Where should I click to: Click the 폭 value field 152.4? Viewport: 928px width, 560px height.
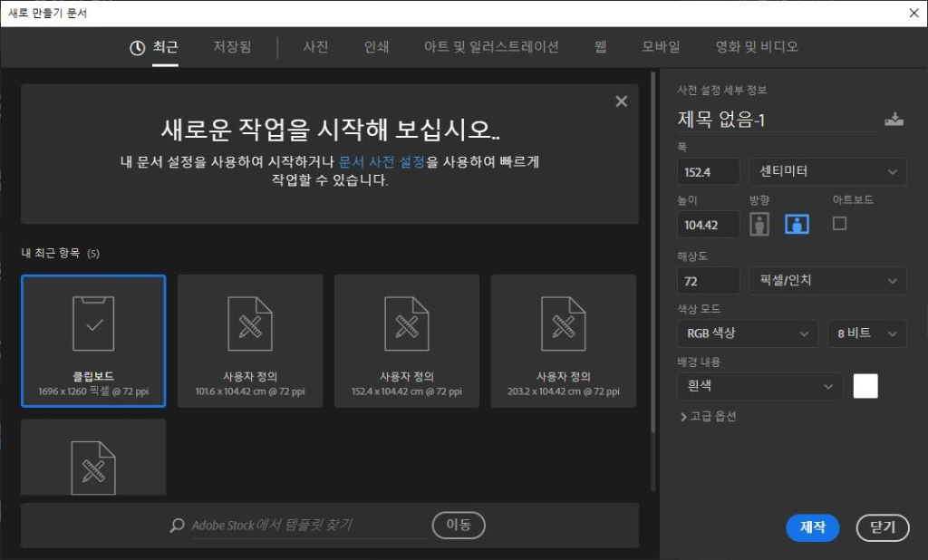[x=709, y=172]
